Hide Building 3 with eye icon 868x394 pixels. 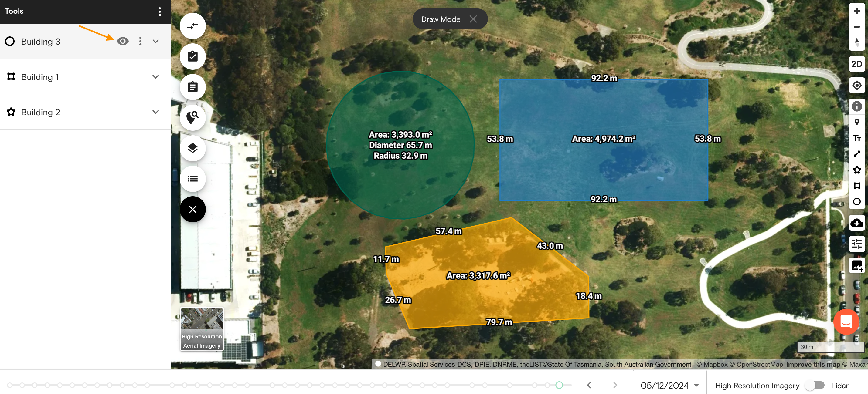coord(123,42)
